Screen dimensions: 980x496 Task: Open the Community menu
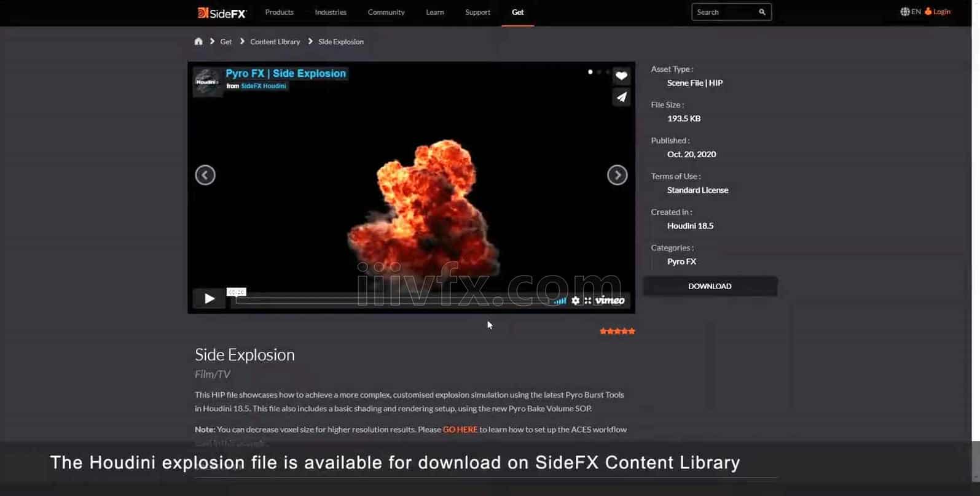pos(386,12)
